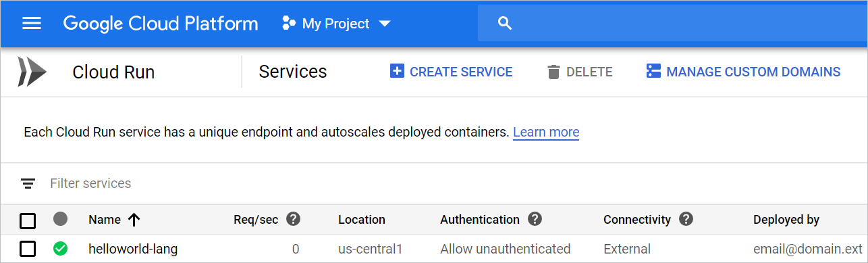Click the CREATE SERVICE button
Image resolution: width=868 pixels, height=263 pixels.
[451, 72]
